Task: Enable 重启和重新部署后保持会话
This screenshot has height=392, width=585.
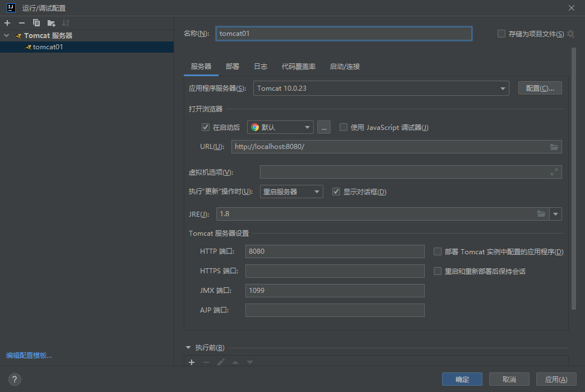Action: [x=438, y=271]
